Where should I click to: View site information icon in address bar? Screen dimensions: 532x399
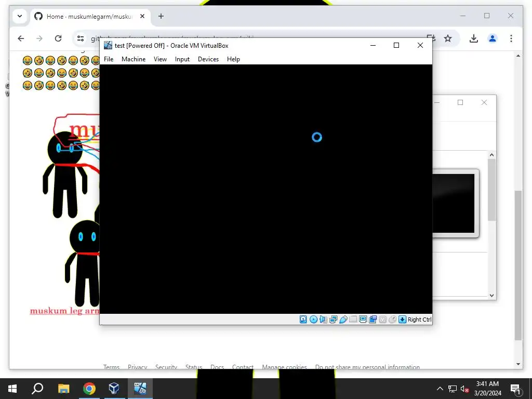coord(81,38)
